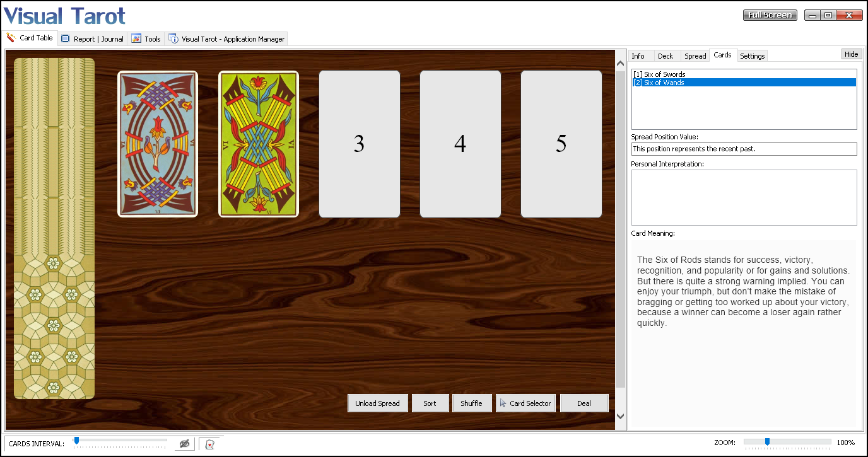Click the Full Screen button

click(x=770, y=15)
